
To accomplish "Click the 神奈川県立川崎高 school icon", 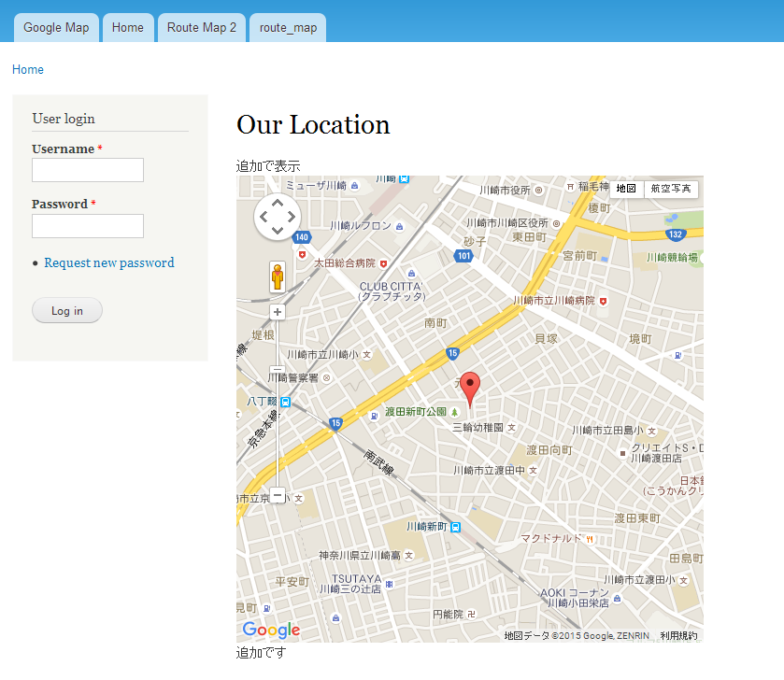I will point(409,556).
